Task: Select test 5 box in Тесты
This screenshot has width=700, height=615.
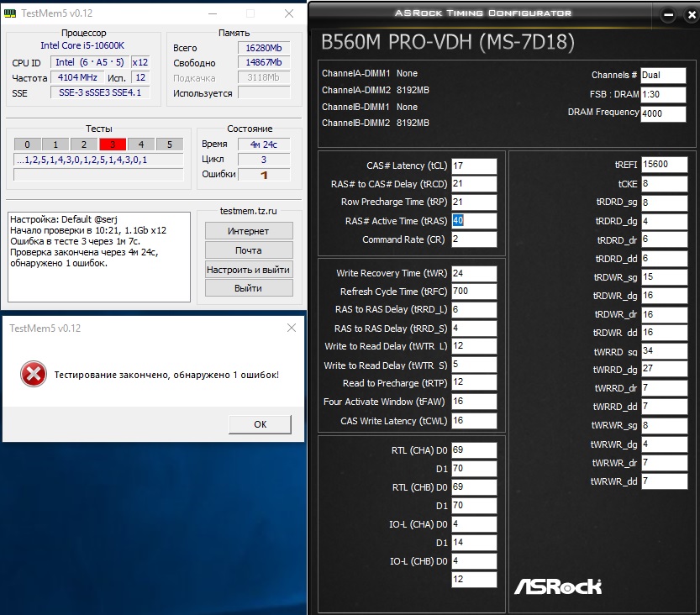Action: coord(170,145)
